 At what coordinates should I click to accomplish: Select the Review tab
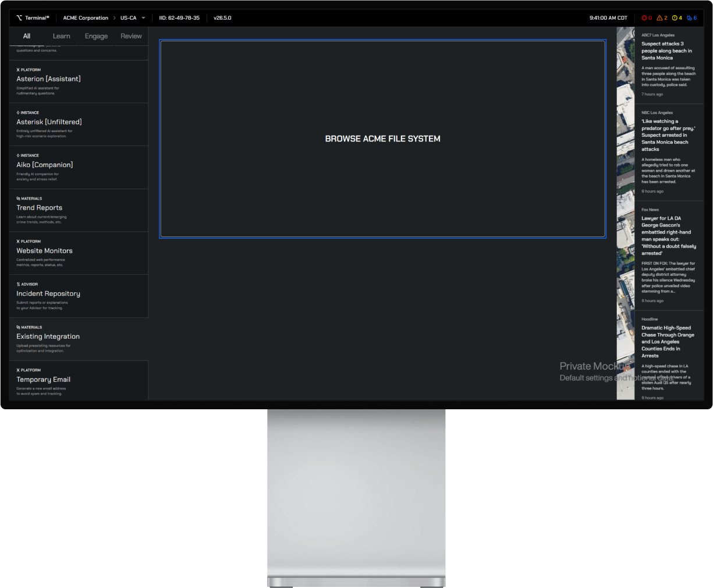131,36
